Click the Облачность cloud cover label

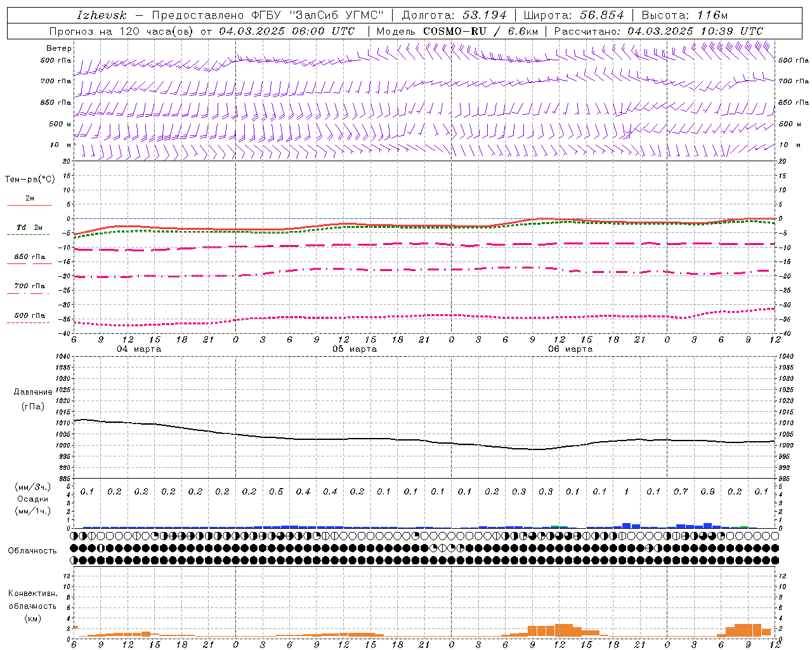32,551
